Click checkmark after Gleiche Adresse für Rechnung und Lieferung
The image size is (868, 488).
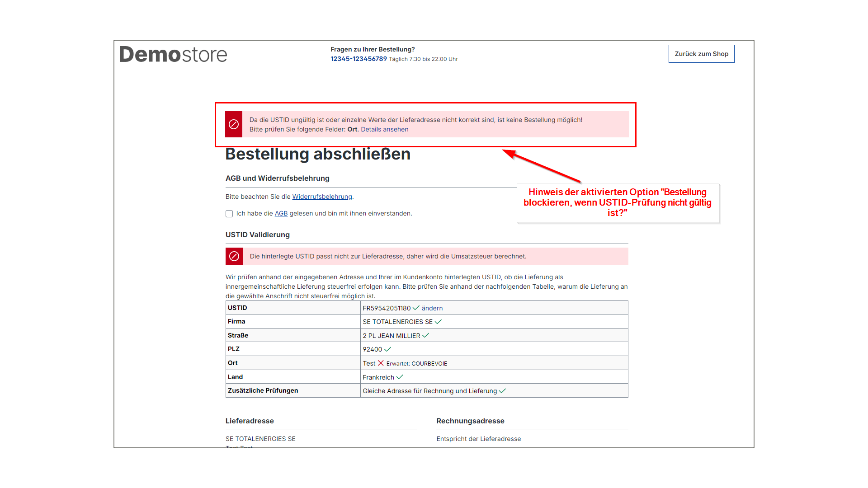click(502, 391)
